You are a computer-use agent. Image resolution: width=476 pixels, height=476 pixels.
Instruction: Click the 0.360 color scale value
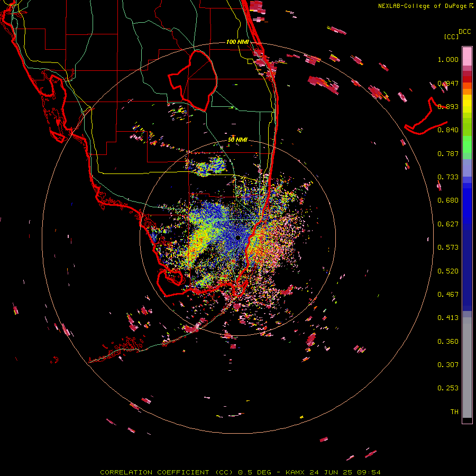[x=448, y=342]
